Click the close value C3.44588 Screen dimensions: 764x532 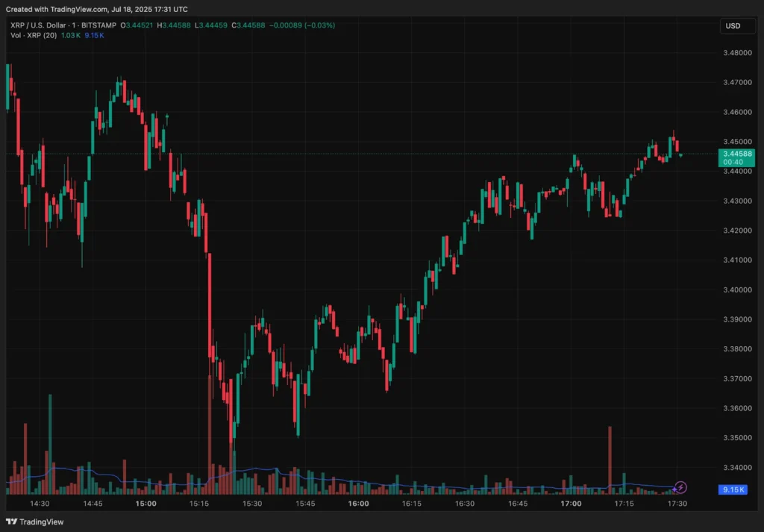pos(248,25)
